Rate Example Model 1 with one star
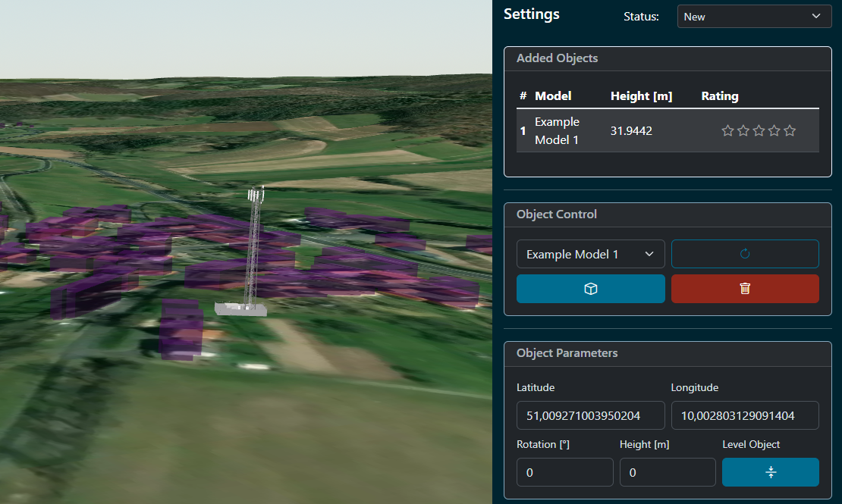 tap(727, 131)
